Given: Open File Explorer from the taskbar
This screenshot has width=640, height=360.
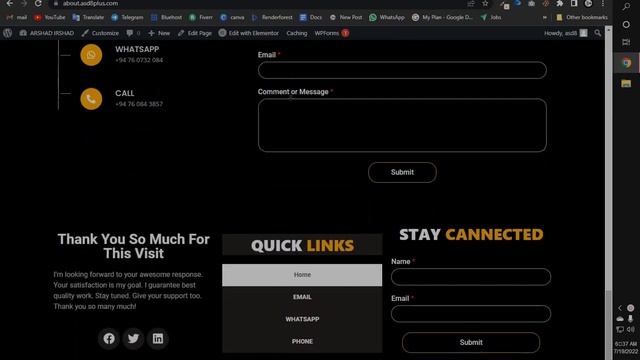Looking at the screenshot, I should pos(626,84).
